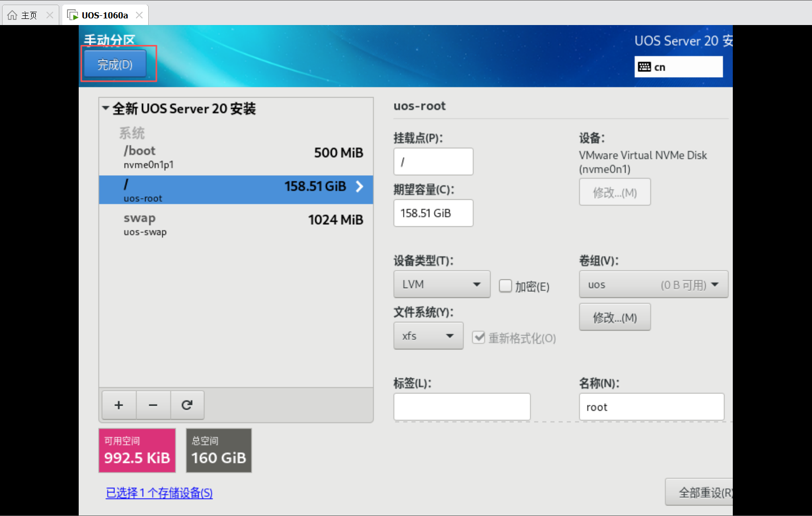Open the 设备类型 LVM dropdown
This screenshot has height=516, width=812.
(x=442, y=284)
